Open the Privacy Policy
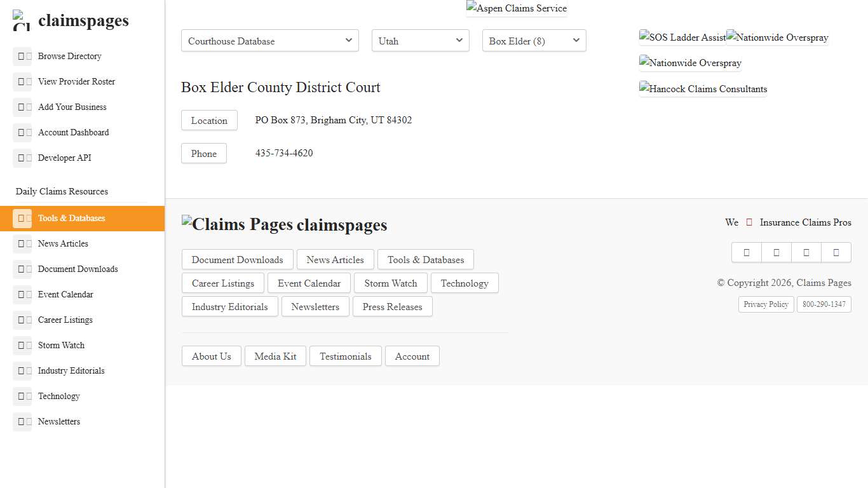This screenshot has height=488, width=868. 766,304
